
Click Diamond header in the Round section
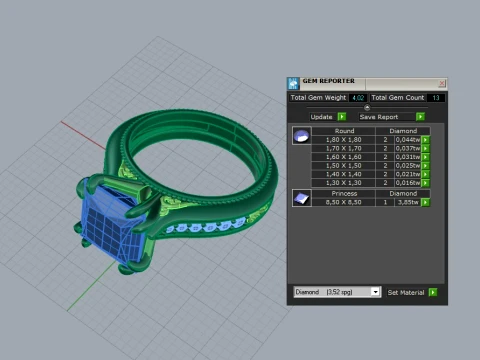(x=403, y=131)
